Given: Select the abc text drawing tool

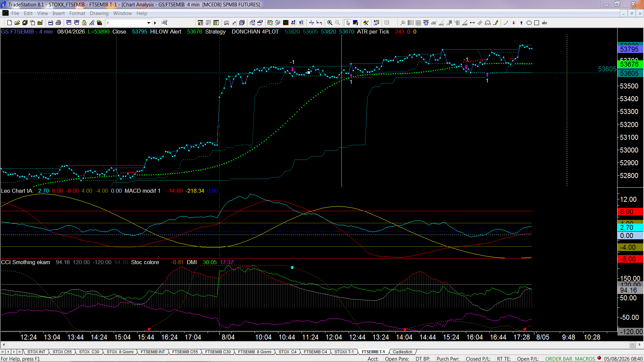Looking at the screenshot, I should click(545, 23).
